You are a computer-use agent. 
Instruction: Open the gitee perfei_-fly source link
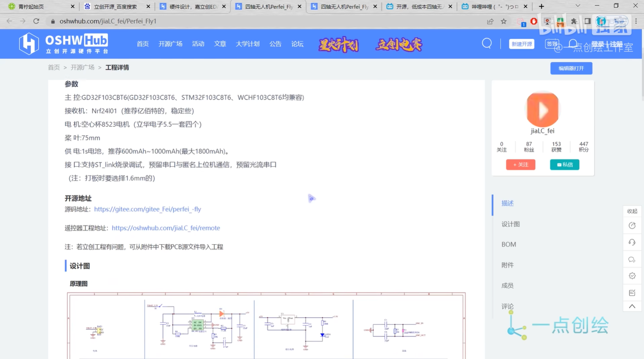pos(148,209)
